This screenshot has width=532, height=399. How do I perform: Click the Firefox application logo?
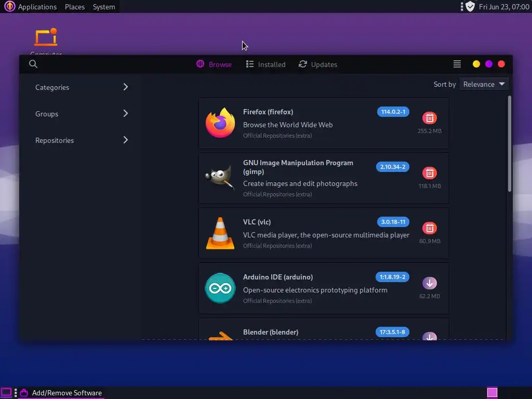220,123
